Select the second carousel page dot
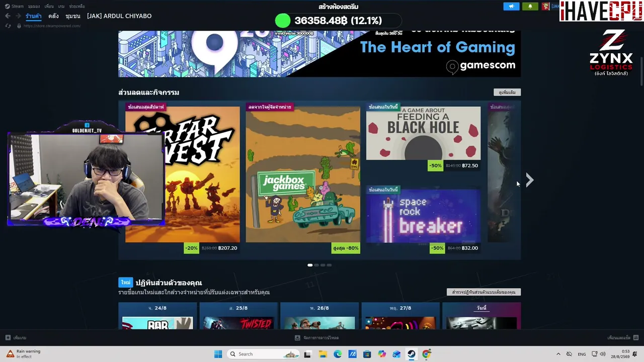Screen dimensions: 644x362 coord(316,265)
